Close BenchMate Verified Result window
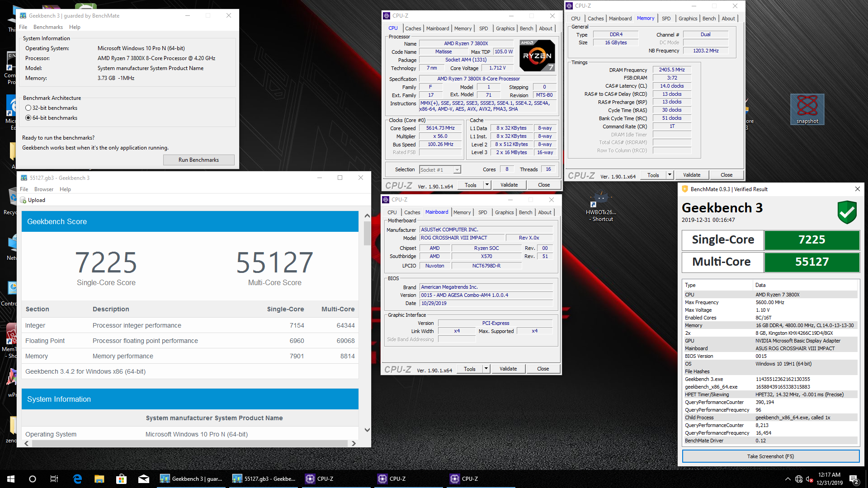Screen dimensions: 868x488 pos(857,189)
